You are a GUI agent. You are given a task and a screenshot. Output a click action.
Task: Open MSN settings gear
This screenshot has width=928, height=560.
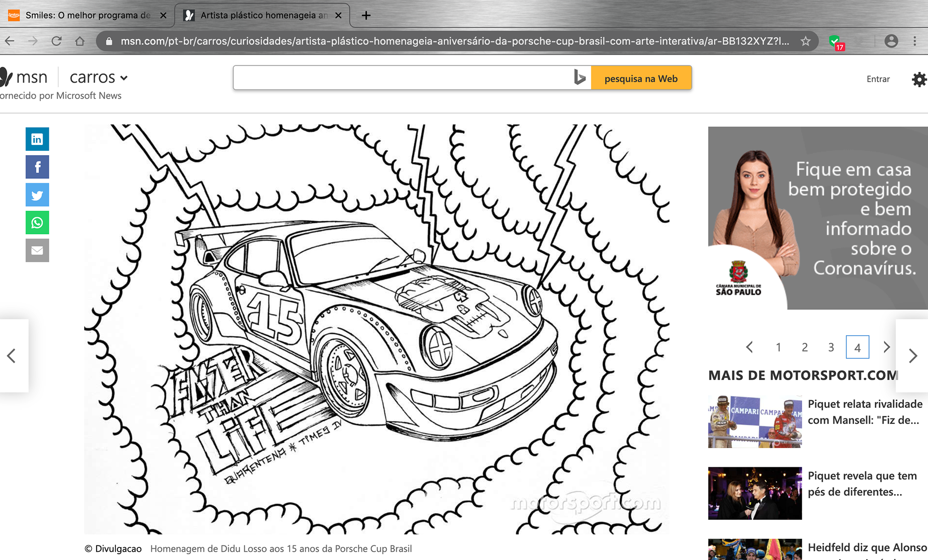pos(919,79)
